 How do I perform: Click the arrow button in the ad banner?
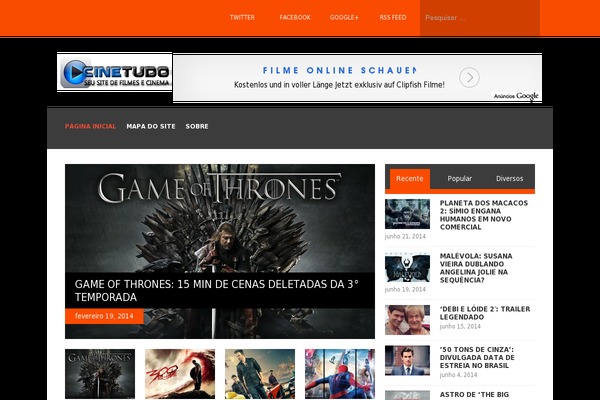[469, 77]
